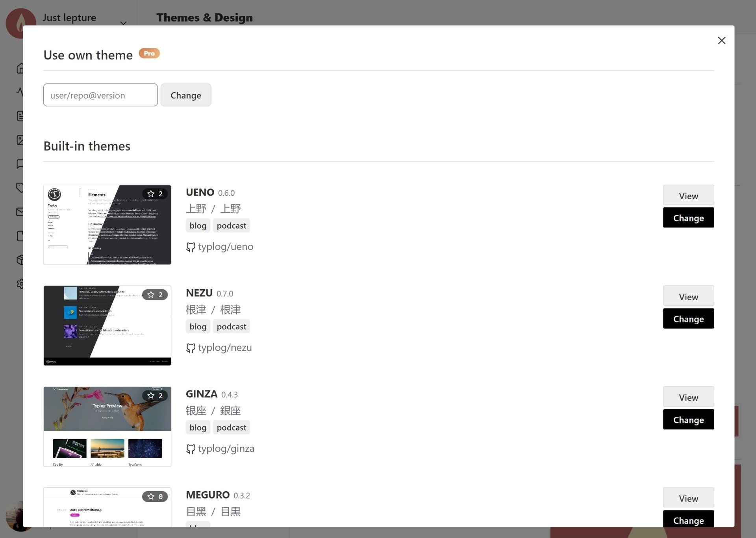Open the Home dashboard icon
The height and width of the screenshot is (538, 756).
pyautogui.click(x=20, y=68)
